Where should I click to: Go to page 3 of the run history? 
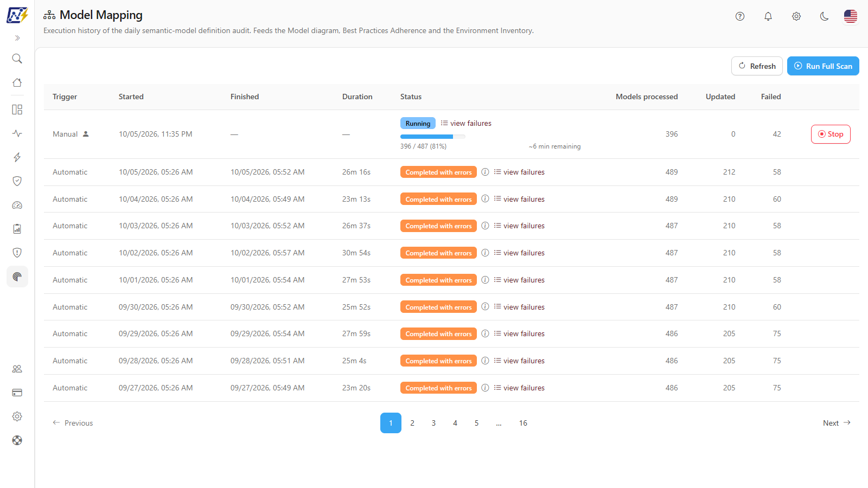[433, 423]
